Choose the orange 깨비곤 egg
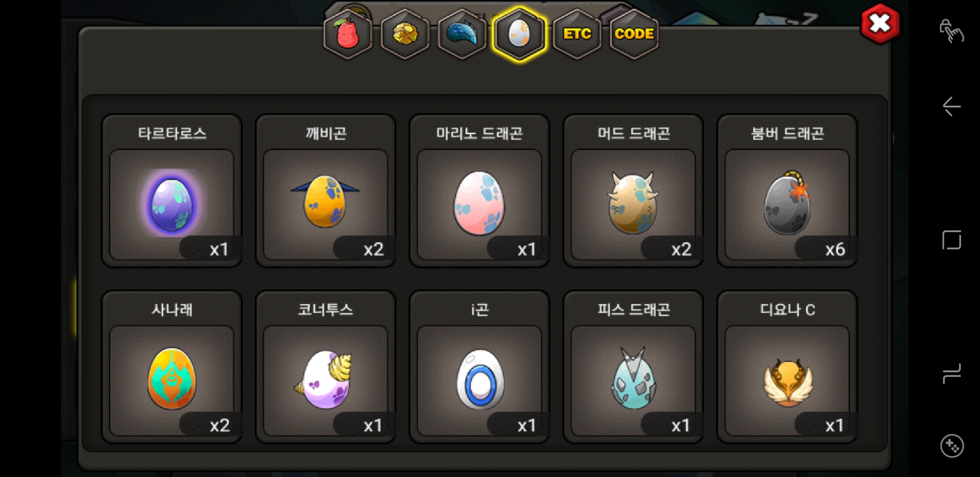This screenshot has width=980, height=477. 325,191
